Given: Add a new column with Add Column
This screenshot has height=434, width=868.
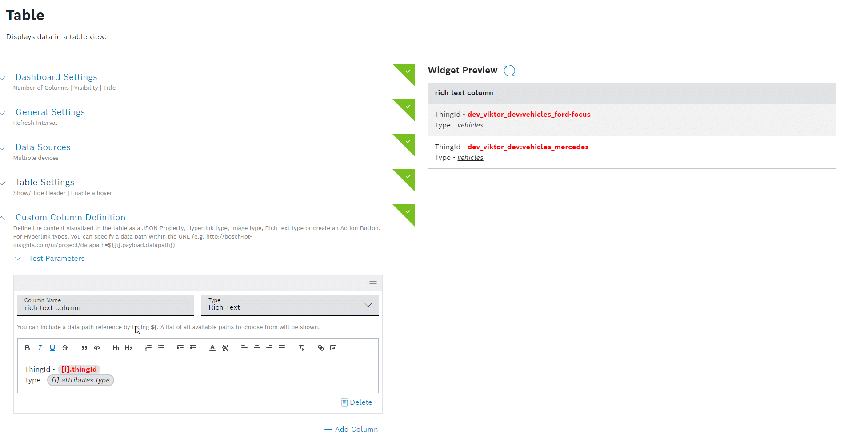Looking at the screenshot, I should click(x=351, y=429).
